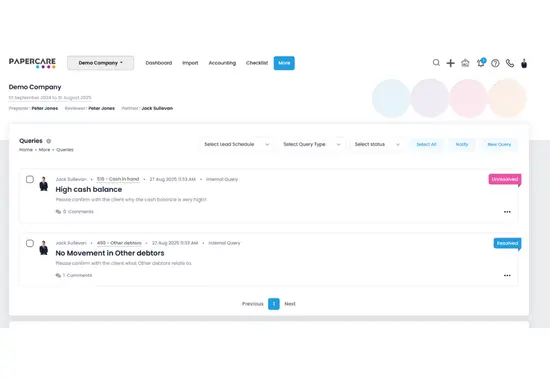Image resolution: width=550 pixels, height=380 pixels.
Task: Click Home breadcrumb link
Action: click(x=26, y=150)
